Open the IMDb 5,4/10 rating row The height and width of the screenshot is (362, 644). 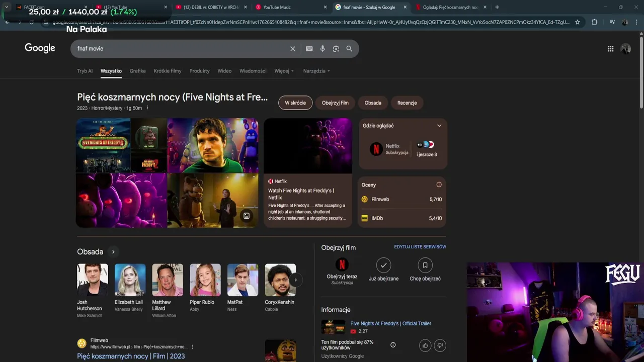[401, 218]
